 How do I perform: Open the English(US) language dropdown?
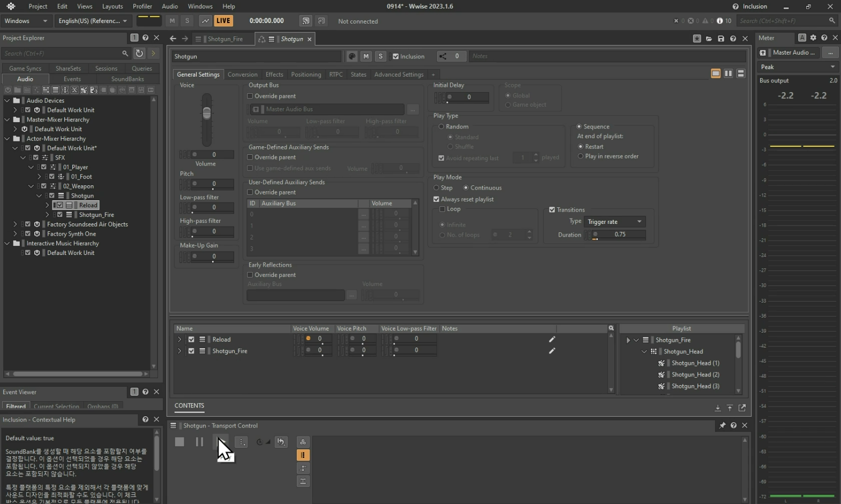click(x=92, y=21)
